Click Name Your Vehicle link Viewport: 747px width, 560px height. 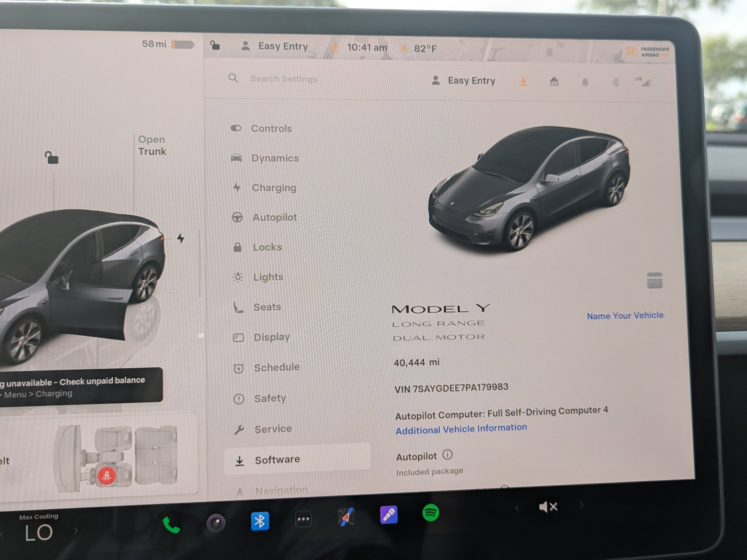click(625, 315)
